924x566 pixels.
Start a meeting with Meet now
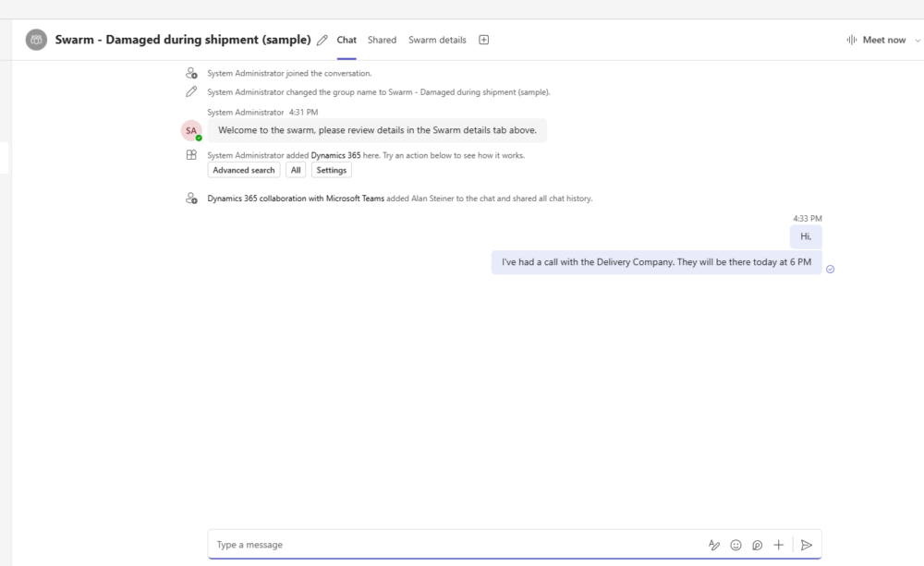tap(876, 40)
